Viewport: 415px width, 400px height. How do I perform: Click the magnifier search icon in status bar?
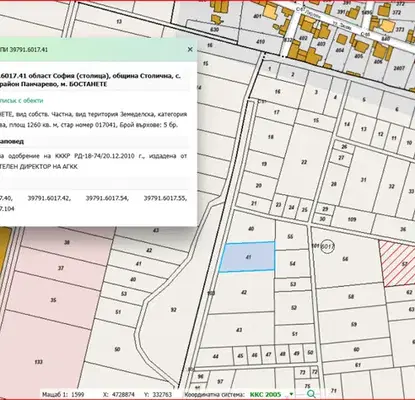[x=311, y=394]
